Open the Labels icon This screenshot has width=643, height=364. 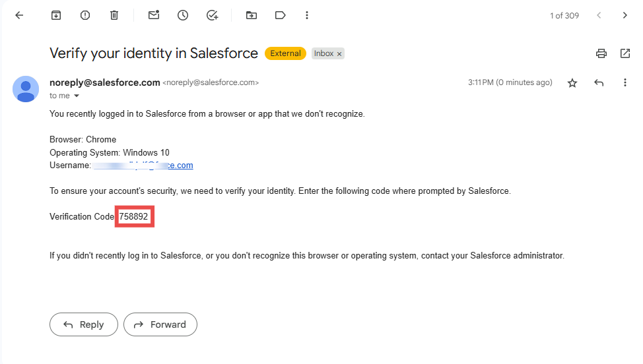click(280, 15)
